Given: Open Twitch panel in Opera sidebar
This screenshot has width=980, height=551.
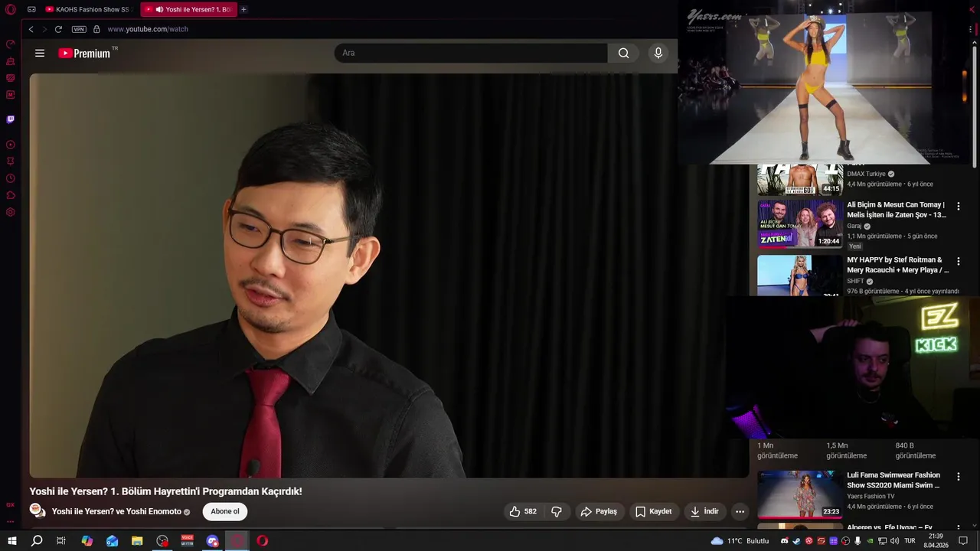Looking at the screenshot, I should coord(11,119).
